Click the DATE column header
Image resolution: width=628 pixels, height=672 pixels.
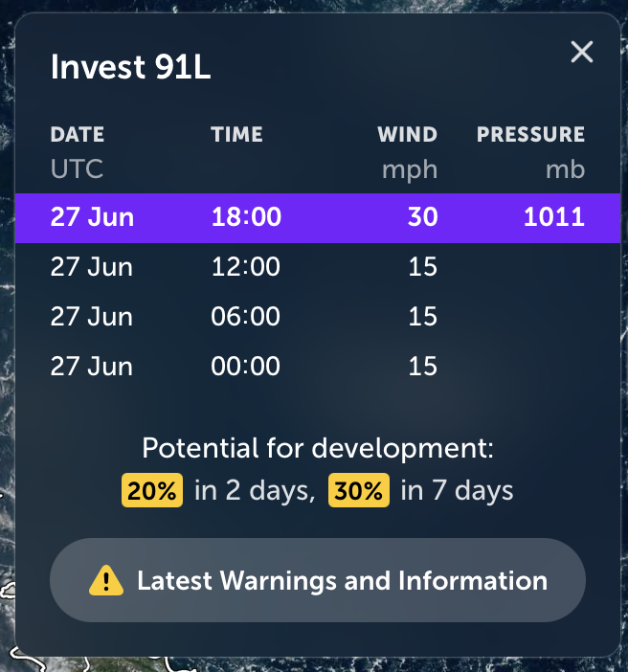coord(78,135)
